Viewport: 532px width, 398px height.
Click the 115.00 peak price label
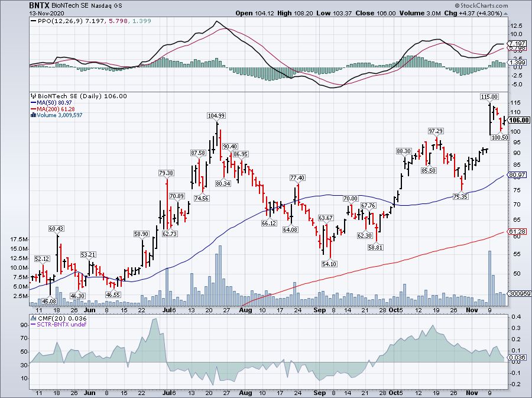(489, 97)
